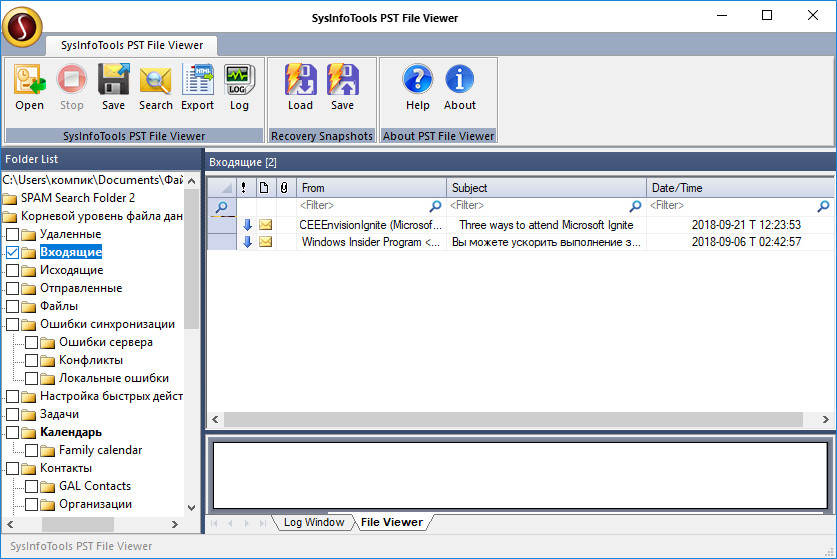Screen dimensions: 837x559
Task: Check the Исходящие folder checkbox
Action: point(13,270)
